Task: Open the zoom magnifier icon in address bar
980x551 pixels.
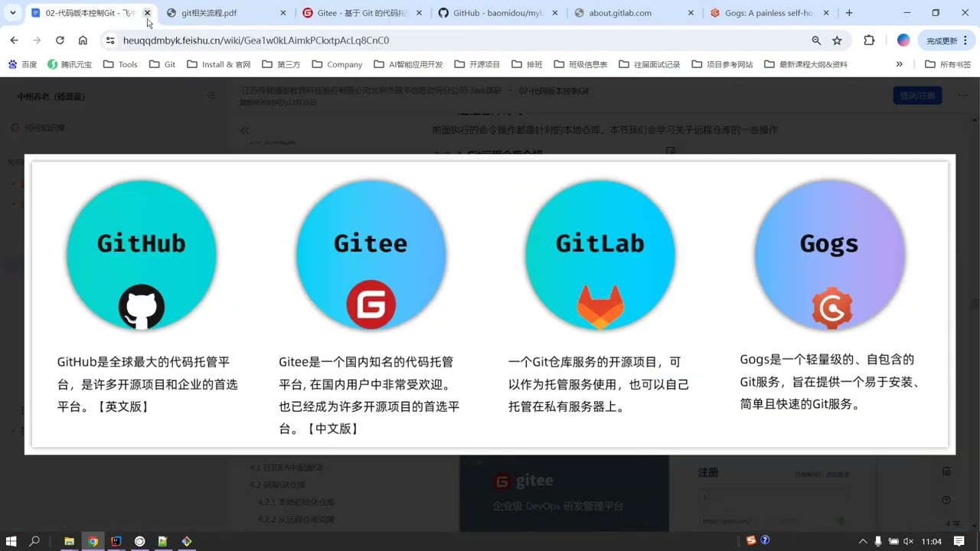Action: 816,41
